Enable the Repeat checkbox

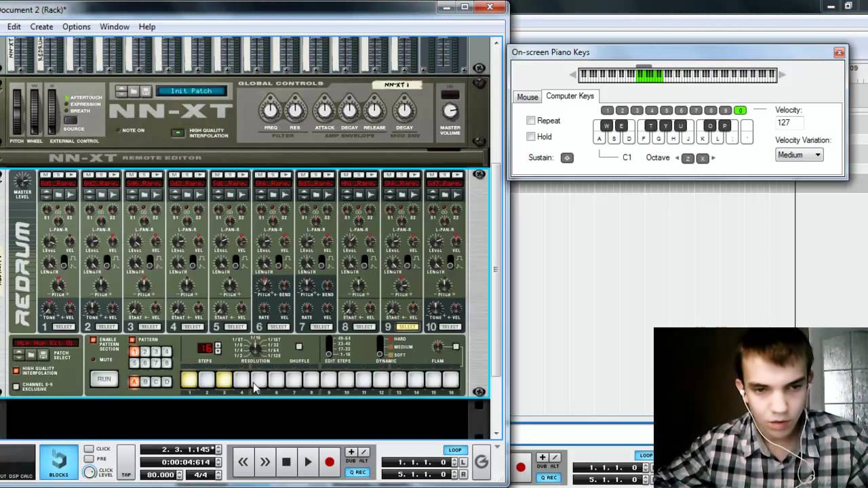tap(531, 121)
